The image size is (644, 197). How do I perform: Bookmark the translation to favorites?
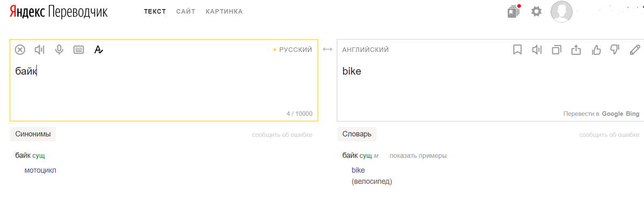(x=517, y=50)
